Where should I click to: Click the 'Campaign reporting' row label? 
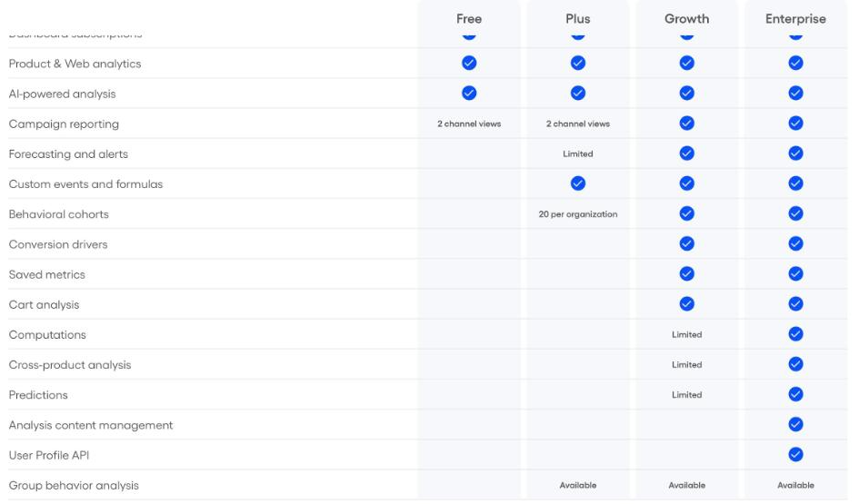tap(64, 124)
